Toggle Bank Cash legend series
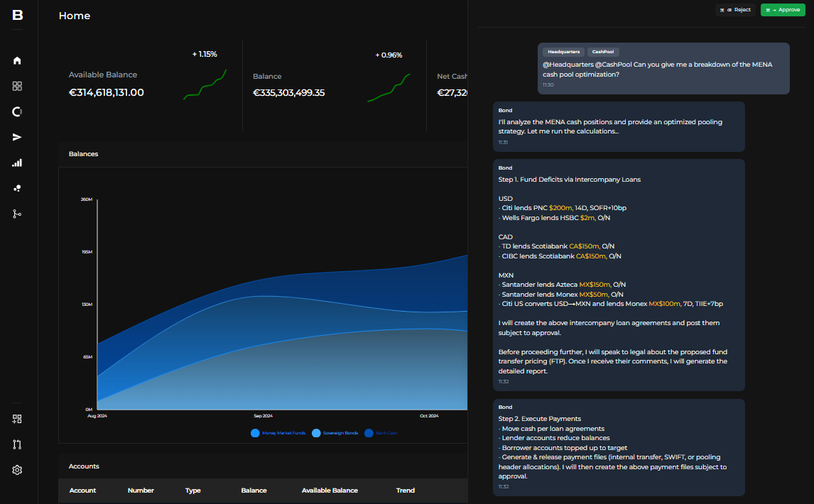This screenshot has width=814, height=504. 381,433
